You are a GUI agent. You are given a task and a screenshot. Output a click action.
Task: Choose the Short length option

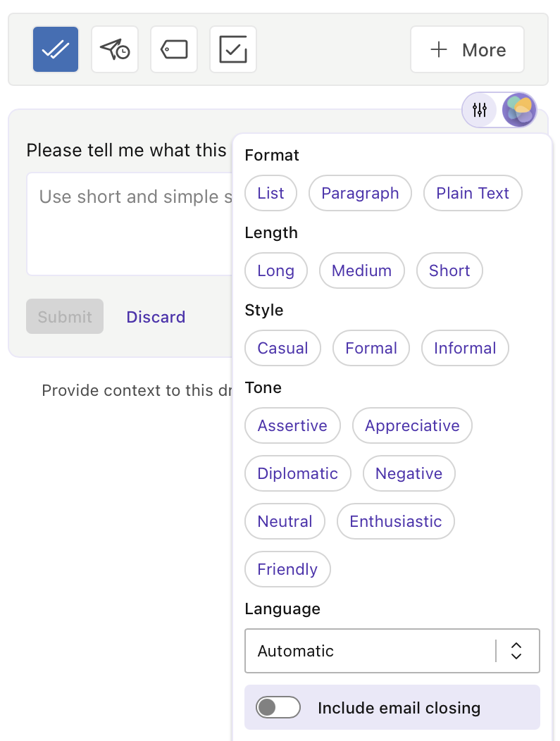[449, 270]
